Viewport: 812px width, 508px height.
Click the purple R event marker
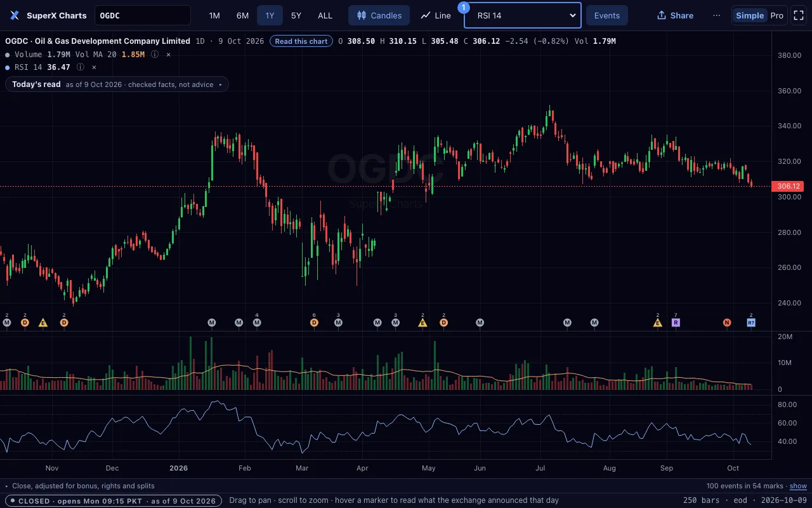tap(676, 323)
